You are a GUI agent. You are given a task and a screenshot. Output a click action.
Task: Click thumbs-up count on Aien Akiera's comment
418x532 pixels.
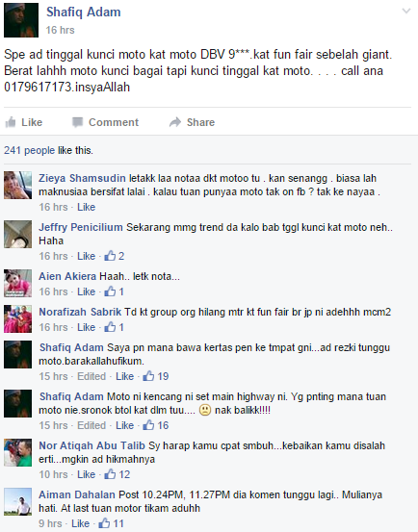tap(115, 291)
